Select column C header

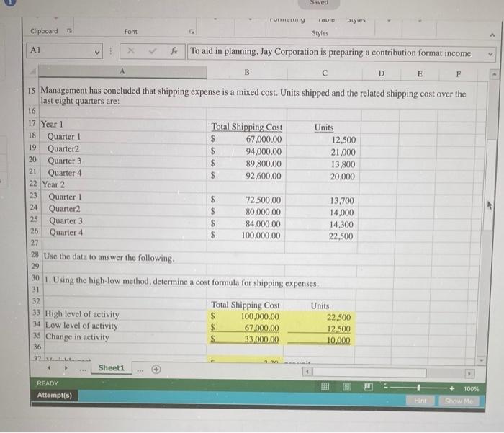pos(325,73)
